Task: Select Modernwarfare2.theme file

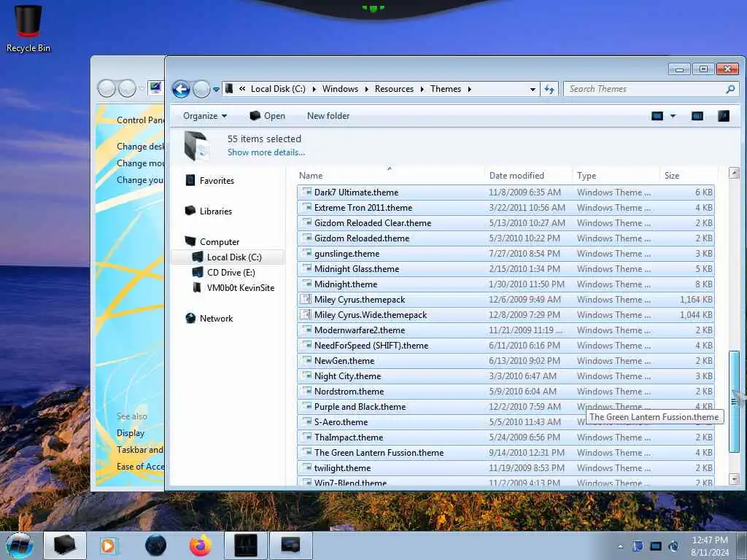Action: click(506, 330)
